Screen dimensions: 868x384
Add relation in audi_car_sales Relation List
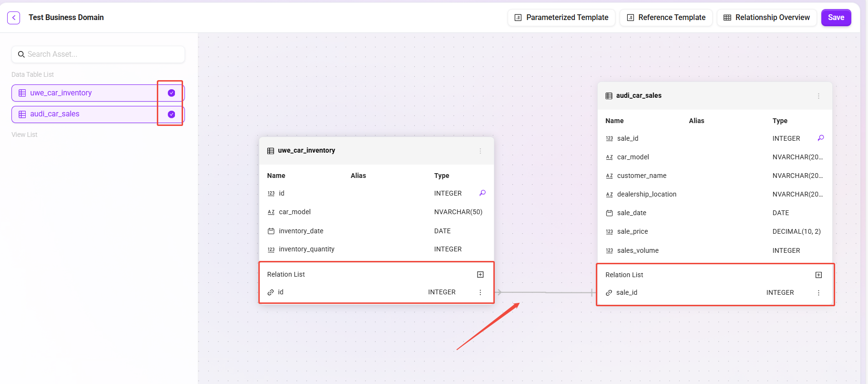818,275
